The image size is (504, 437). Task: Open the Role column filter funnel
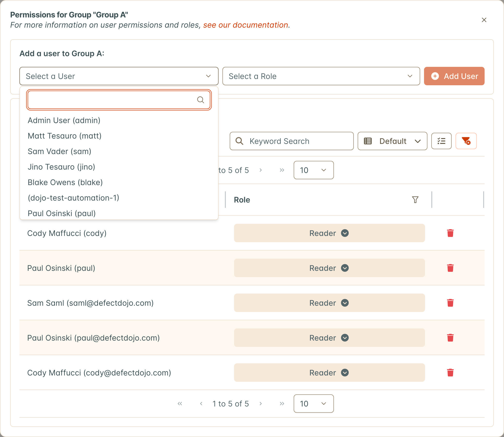[415, 199]
